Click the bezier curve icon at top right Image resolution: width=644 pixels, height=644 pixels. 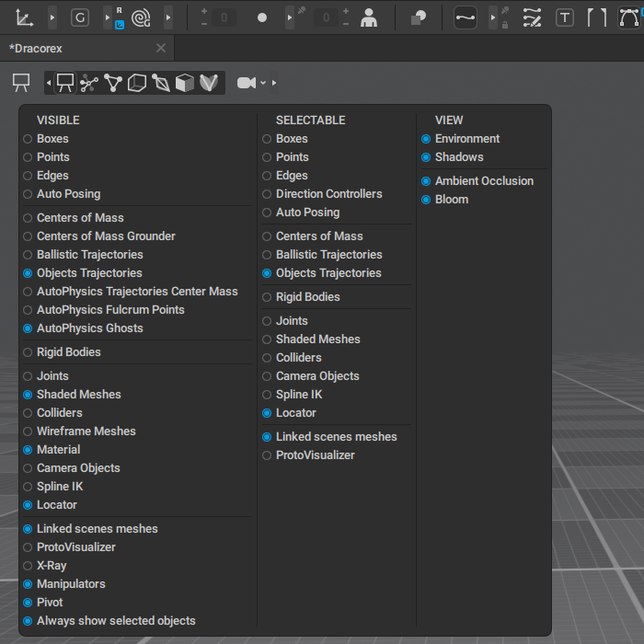[x=630, y=17]
